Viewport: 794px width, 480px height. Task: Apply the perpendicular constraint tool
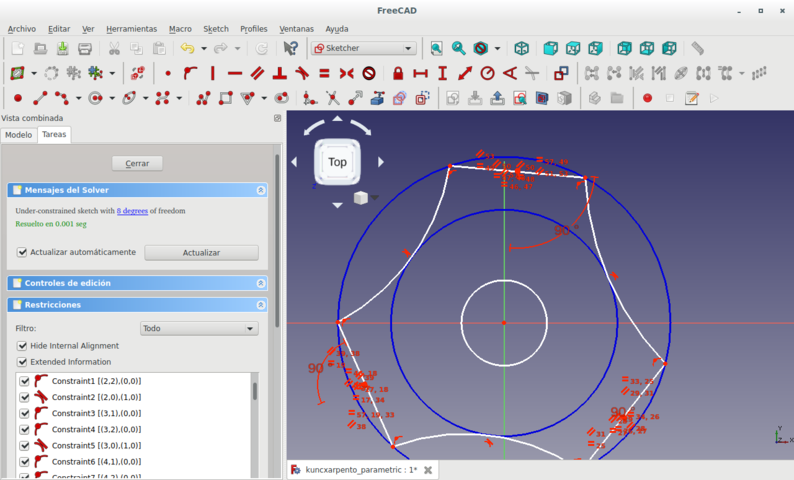[x=279, y=73]
